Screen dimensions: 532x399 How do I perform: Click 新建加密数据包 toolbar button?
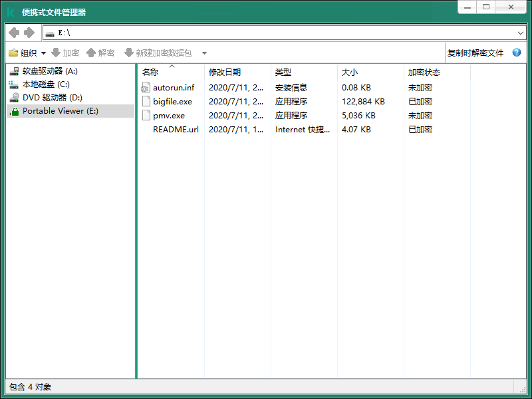pyautogui.click(x=158, y=53)
